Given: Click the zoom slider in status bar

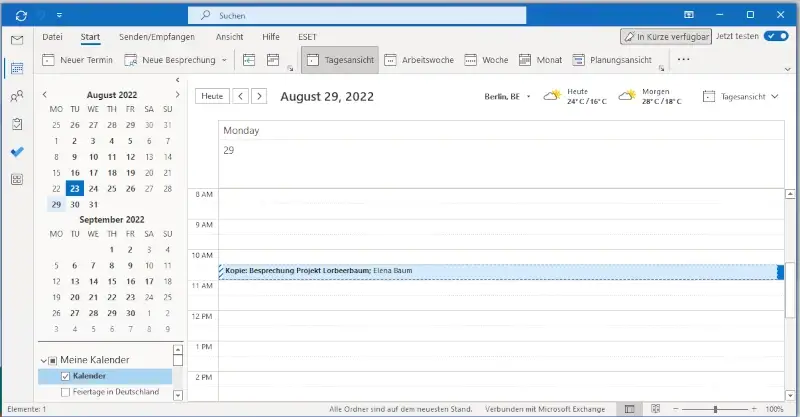Looking at the screenshot, I should point(714,410).
